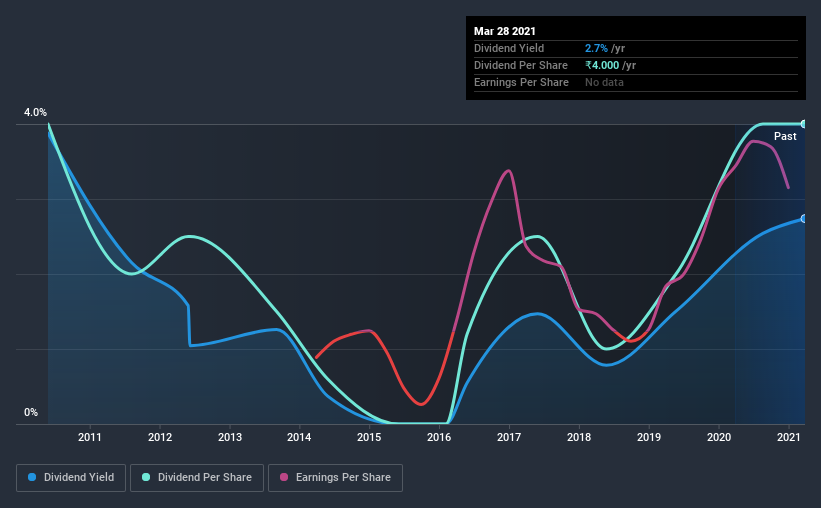
Task: Click the Past label on chart
Action: [x=785, y=136]
